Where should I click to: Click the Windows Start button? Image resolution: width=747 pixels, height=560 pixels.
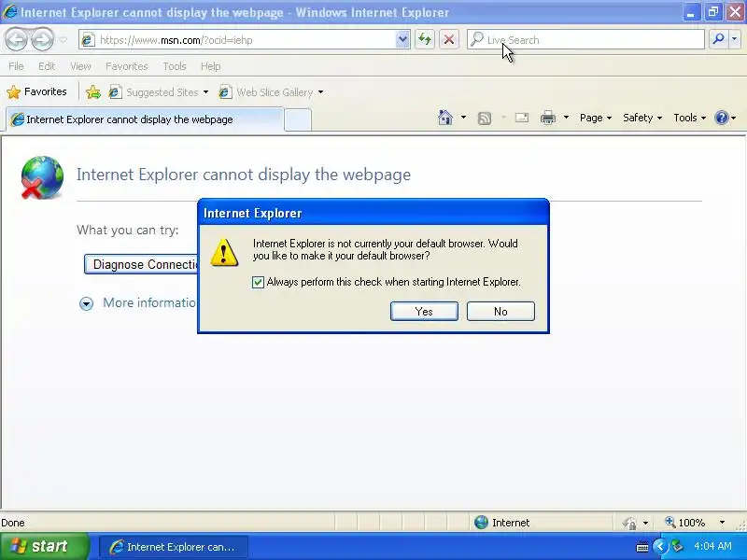pos(44,546)
